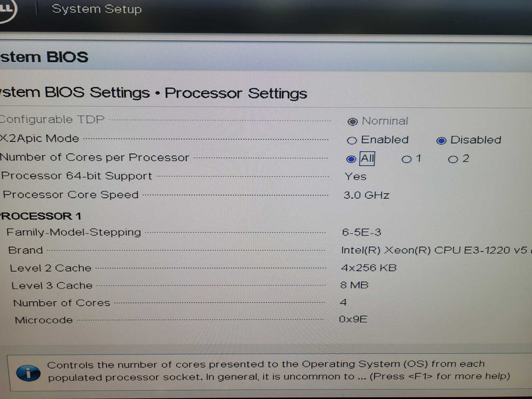Select Enabled for X2Apic Mode
This screenshot has height=399, width=532.
pyautogui.click(x=352, y=140)
